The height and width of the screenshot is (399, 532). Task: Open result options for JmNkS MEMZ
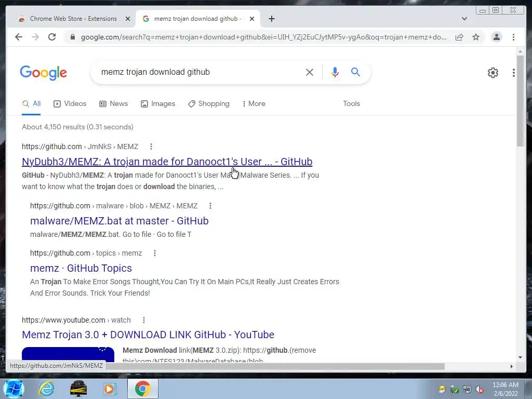click(x=151, y=147)
